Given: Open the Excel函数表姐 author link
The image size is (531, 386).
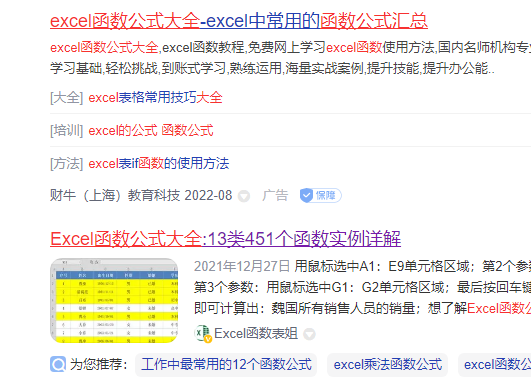Looking at the screenshot, I should 256,334.
